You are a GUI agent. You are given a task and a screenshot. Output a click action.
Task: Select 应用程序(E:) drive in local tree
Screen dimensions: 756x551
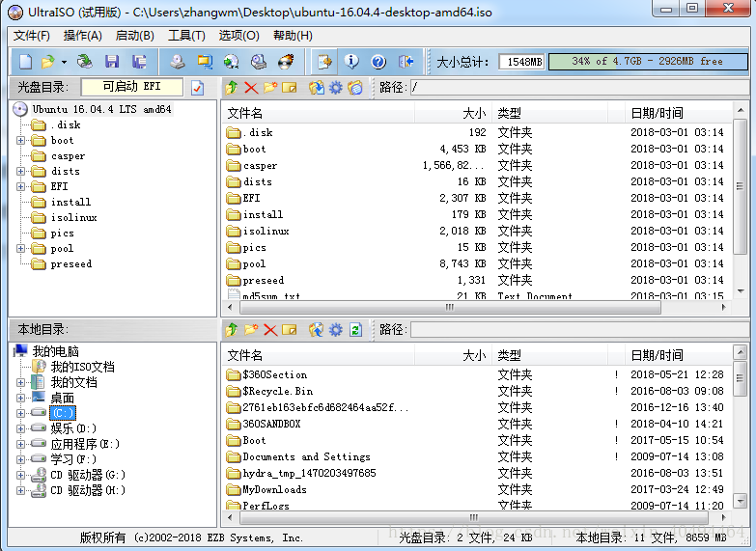[x=85, y=444]
